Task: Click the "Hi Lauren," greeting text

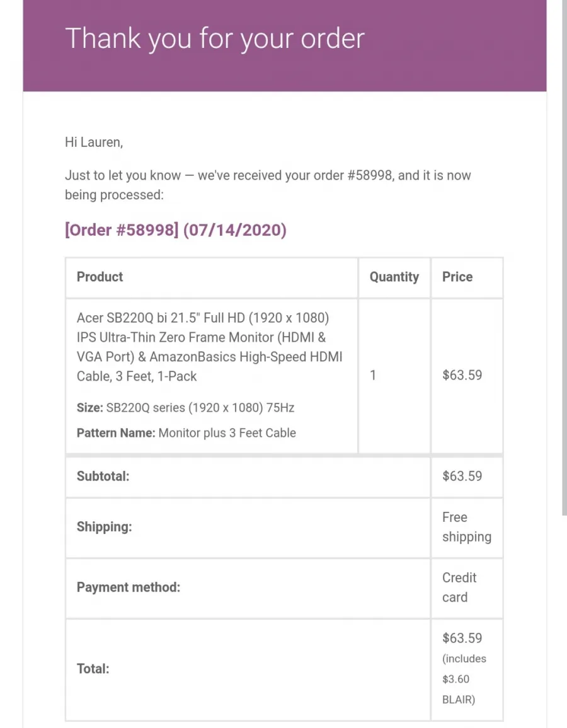Action: 94,142
